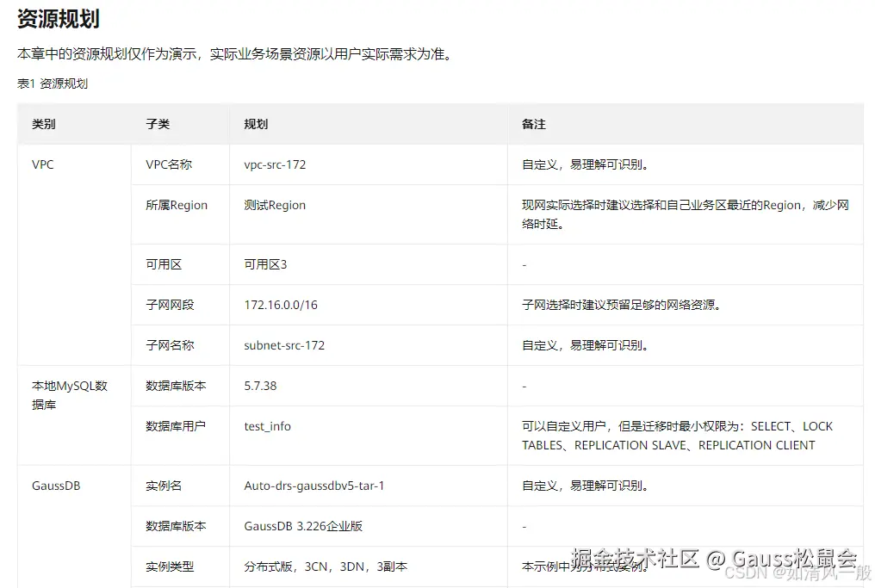875x588 pixels.
Task: Click the 资源规划 page heading
Action: [58, 18]
